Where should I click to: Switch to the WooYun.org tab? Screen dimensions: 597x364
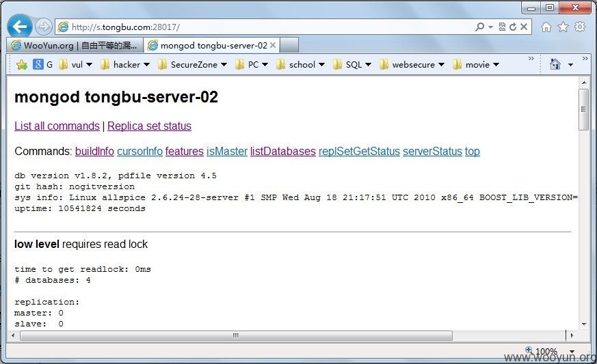point(75,45)
